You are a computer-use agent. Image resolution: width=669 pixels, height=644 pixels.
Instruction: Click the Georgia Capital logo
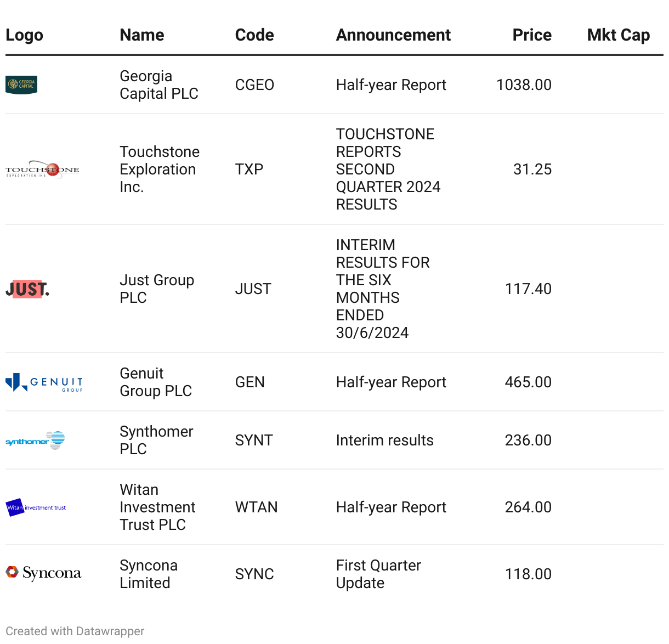21,85
